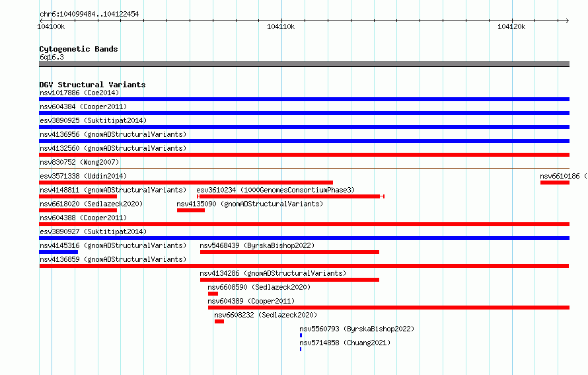Click the red bar under nsv604388
The height and width of the screenshot is (375, 588).
pyautogui.click(x=304, y=224)
